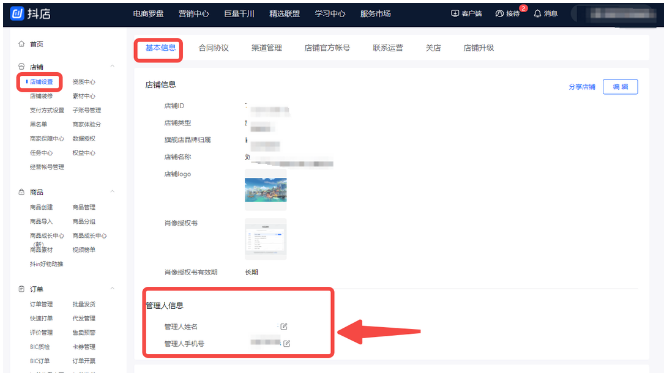Collapse the 订单 sidebar section
This screenshot has width=668, height=383.
pyautogui.click(x=112, y=288)
